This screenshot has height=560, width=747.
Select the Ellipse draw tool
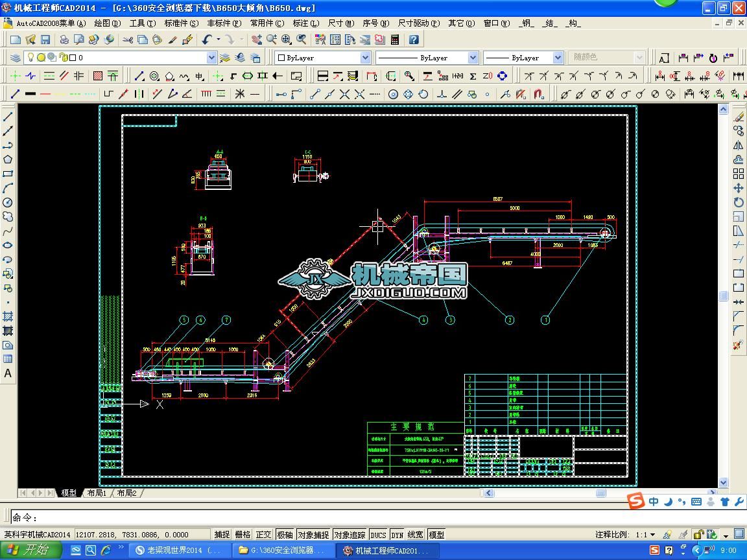tap(8, 245)
